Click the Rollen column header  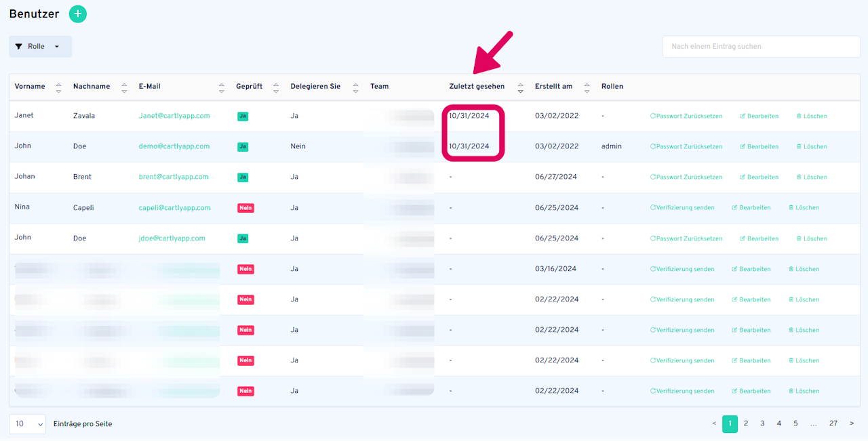[x=612, y=87]
